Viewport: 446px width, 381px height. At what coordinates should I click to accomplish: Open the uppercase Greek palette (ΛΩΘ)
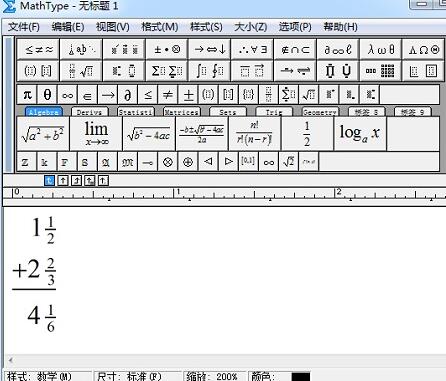424,50
